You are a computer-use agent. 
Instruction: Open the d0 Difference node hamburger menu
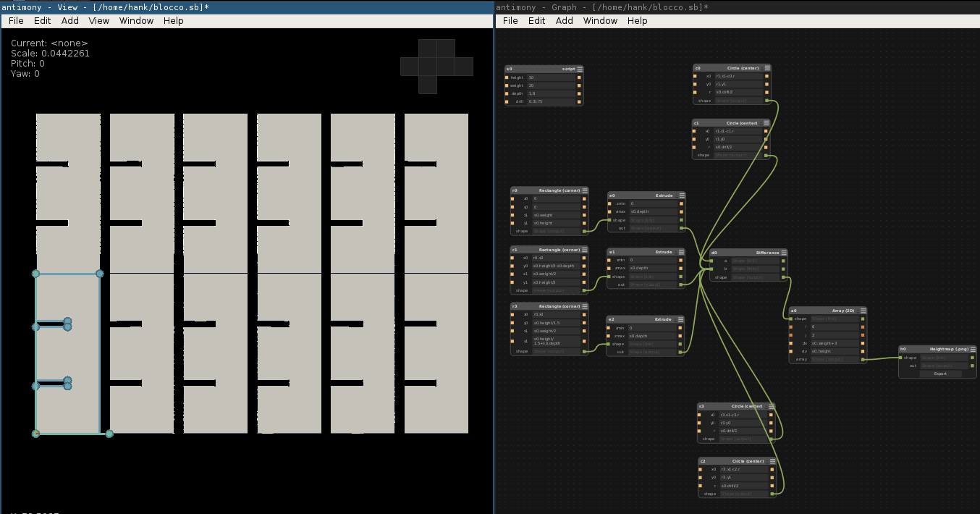coord(783,253)
